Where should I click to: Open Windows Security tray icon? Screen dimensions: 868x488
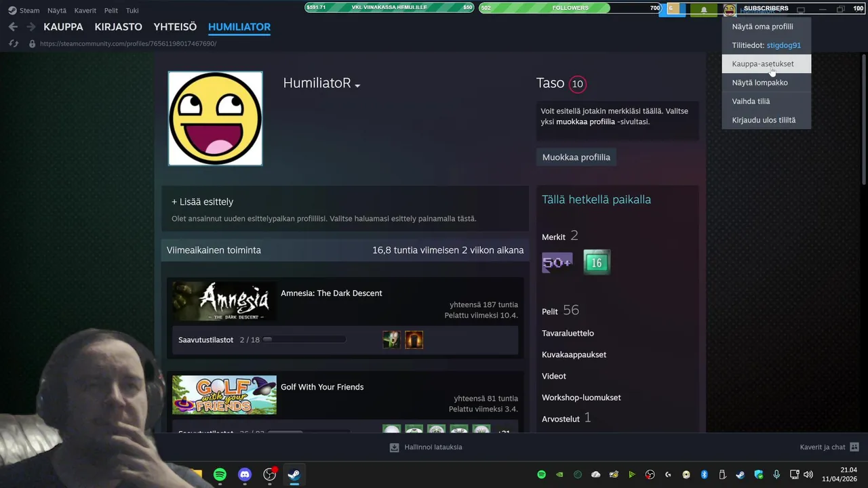tap(758, 474)
